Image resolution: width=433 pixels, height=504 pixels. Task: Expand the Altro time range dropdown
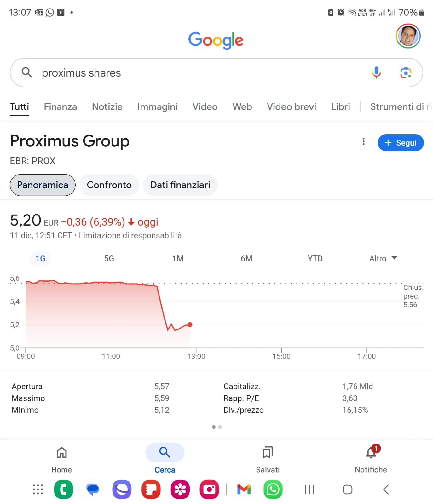[x=383, y=259]
